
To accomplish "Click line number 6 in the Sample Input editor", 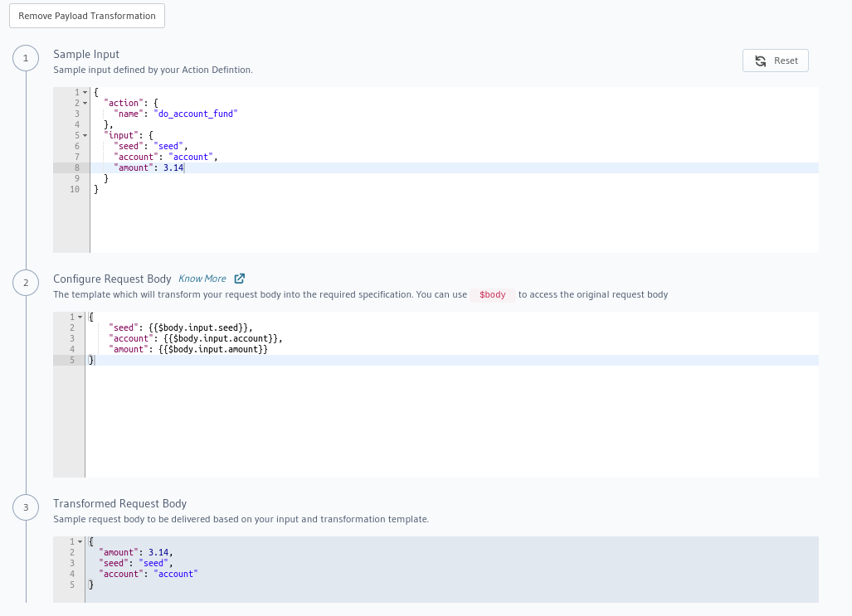I will tap(76, 146).
